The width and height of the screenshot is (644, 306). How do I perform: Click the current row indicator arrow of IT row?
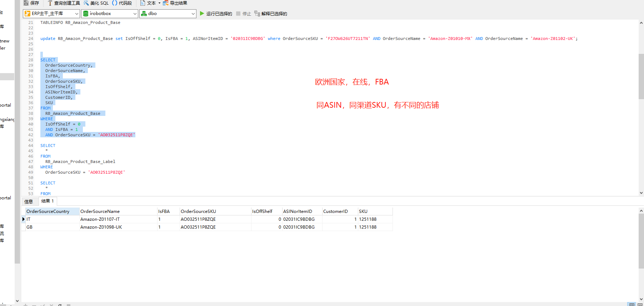[x=24, y=219]
